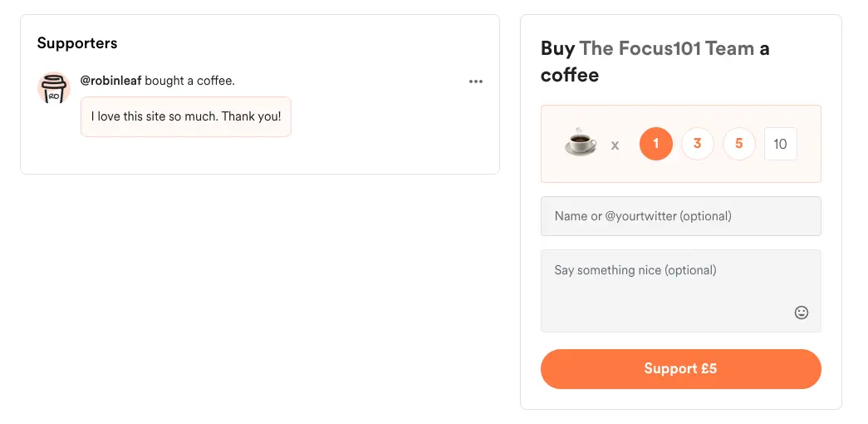This screenshot has height=424, width=868.
Task: Open the three-dot menu on robinleaf's comment
Action: (x=475, y=81)
